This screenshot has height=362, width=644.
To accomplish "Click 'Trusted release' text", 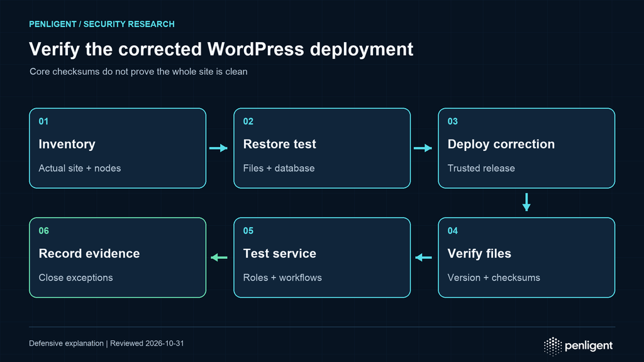I will (481, 168).
